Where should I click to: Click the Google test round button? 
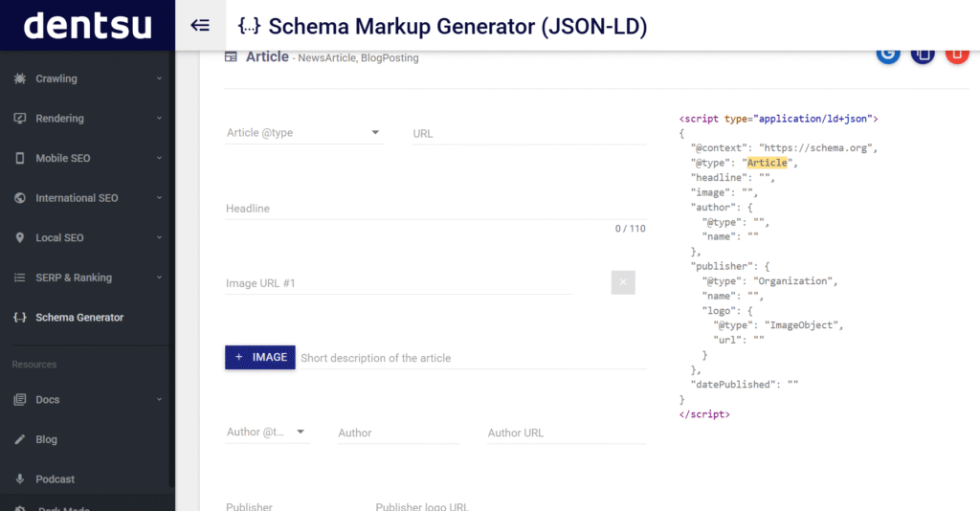(888, 55)
